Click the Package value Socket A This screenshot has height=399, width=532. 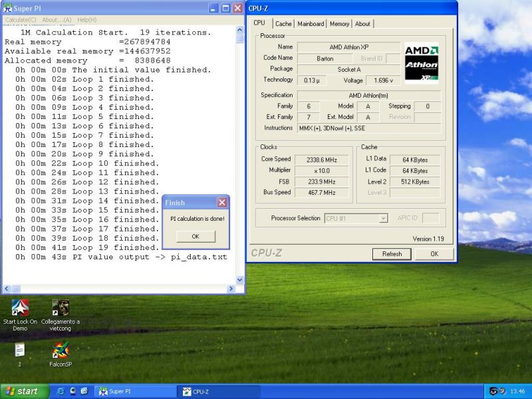(348, 70)
